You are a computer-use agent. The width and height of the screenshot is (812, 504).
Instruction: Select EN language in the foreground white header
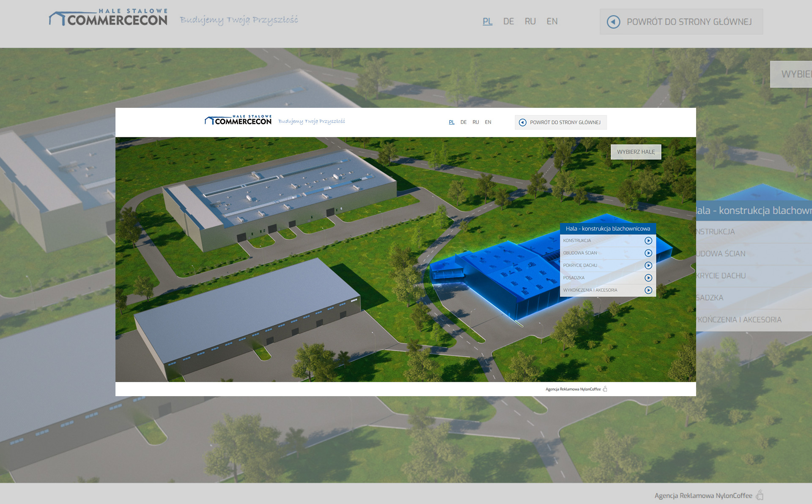[488, 122]
